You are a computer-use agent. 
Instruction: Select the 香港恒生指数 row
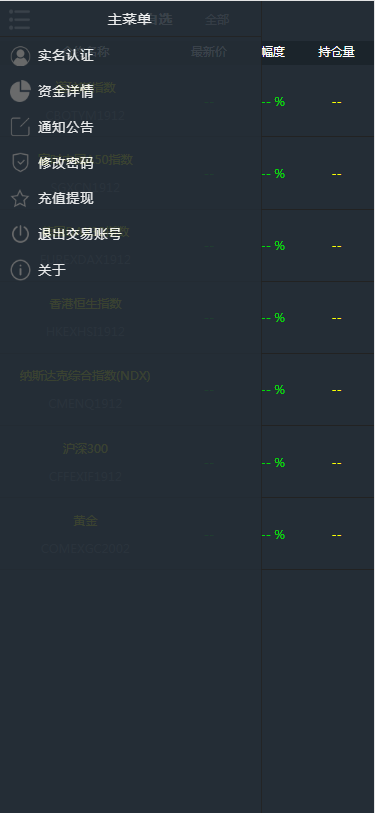pos(187,317)
